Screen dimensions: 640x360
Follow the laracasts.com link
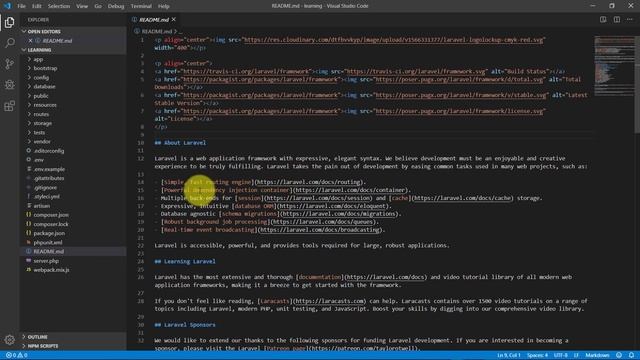[329, 301]
